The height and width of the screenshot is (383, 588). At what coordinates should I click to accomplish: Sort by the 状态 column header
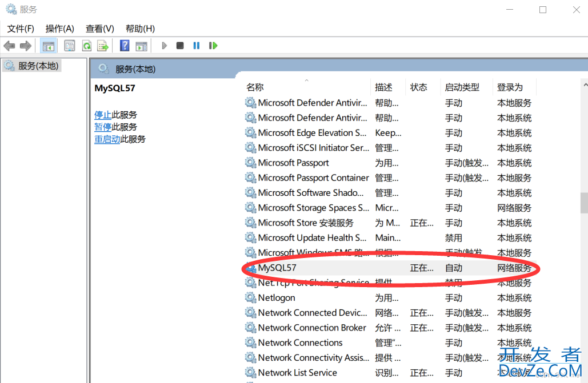click(x=423, y=87)
